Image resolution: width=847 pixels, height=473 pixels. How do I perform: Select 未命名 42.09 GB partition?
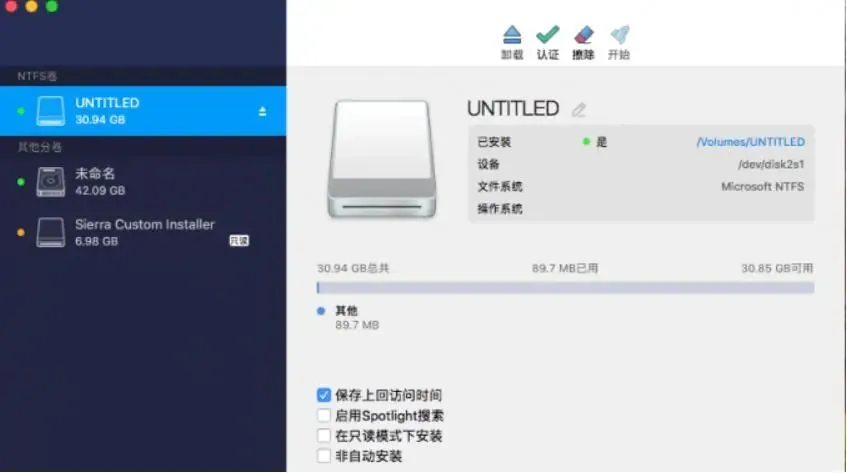pos(143,181)
